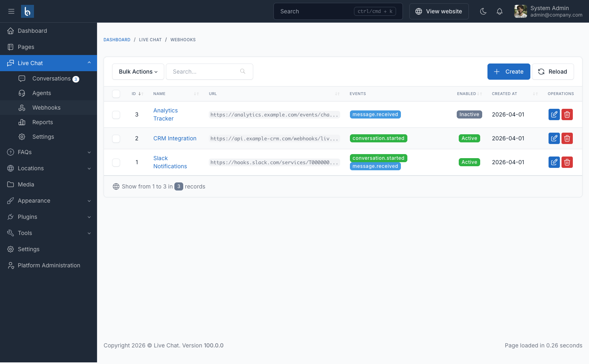The width and height of the screenshot is (589, 364).
Task: Select the Agents item in Live Chat menu
Action: (42, 93)
